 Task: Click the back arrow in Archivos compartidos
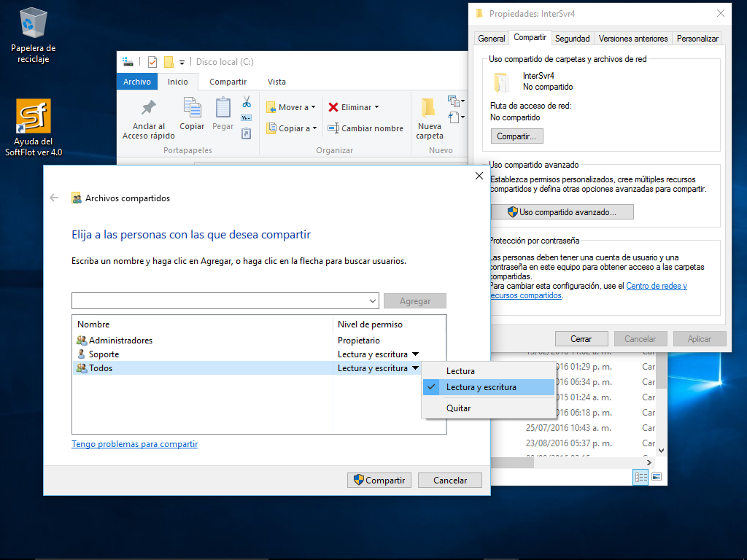point(54,198)
